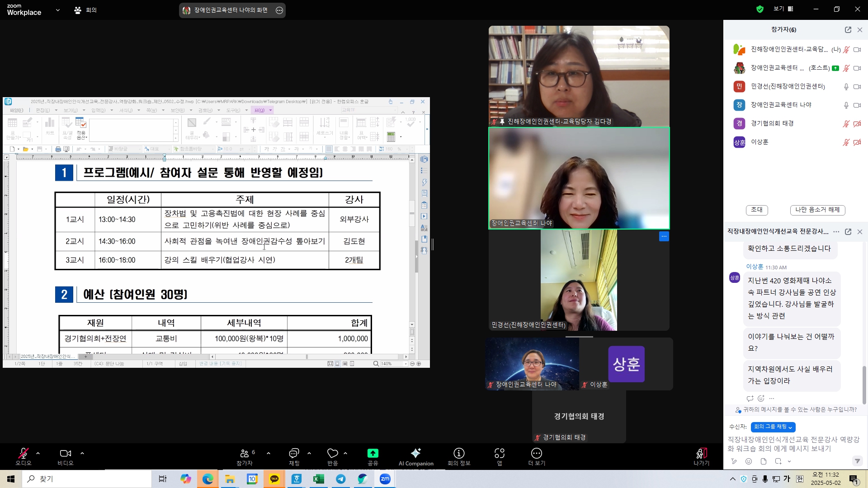Screen dimensions: 868x488
Task: Expand the audio options arrow
Action: (38, 453)
